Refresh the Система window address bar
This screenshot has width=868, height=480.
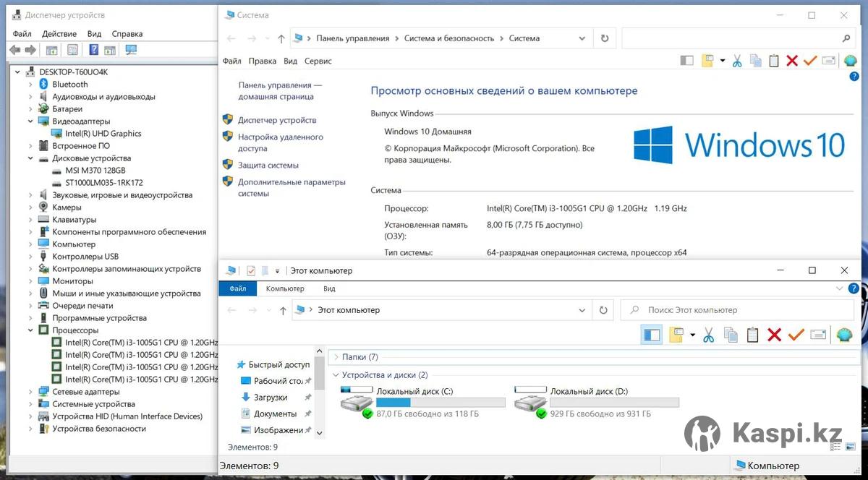point(605,38)
